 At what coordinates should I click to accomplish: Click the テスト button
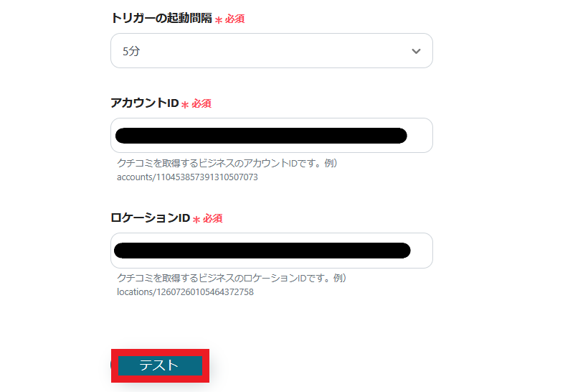pyautogui.click(x=160, y=365)
